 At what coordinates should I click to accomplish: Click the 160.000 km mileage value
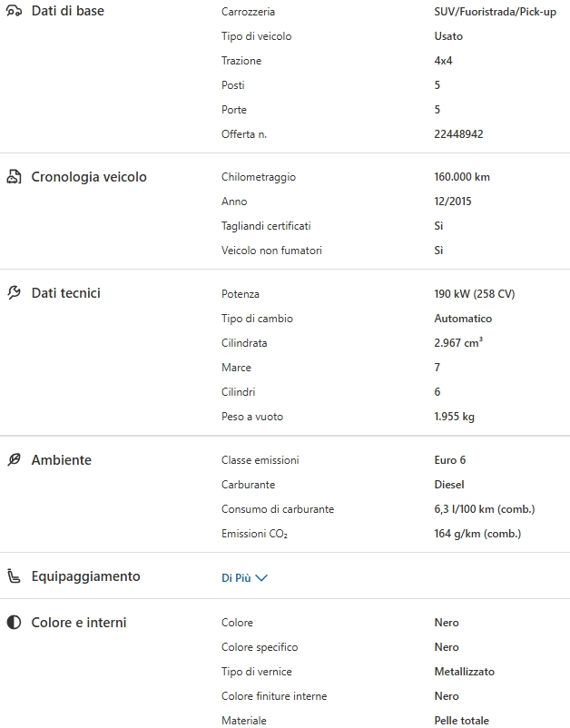[x=462, y=177]
